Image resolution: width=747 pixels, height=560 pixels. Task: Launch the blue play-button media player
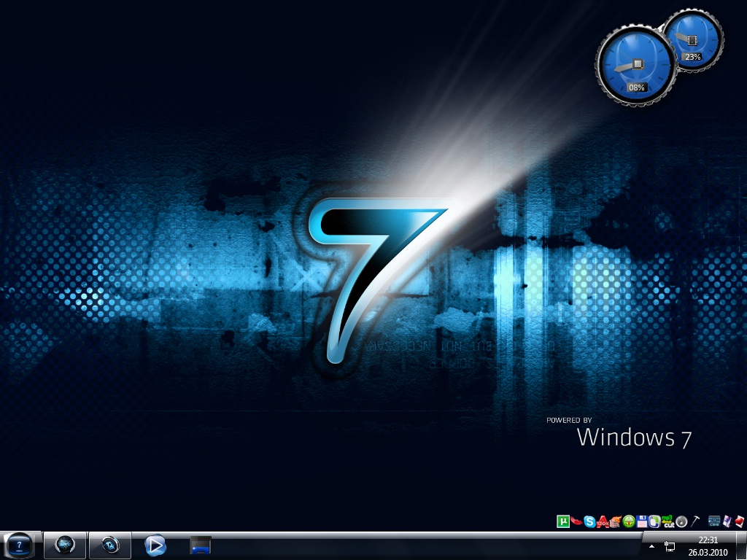(155, 545)
